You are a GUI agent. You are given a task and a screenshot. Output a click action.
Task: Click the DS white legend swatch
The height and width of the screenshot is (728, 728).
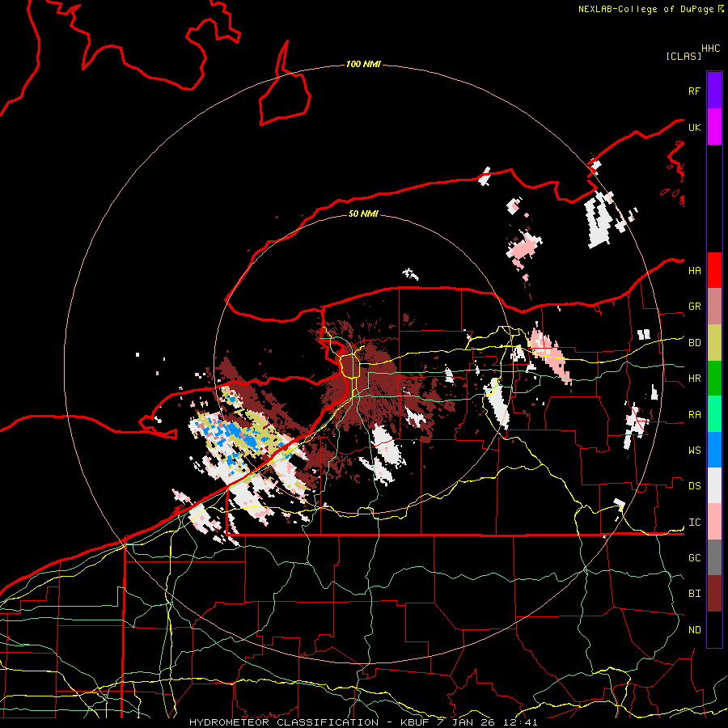pyautogui.click(x=714, y=485)
